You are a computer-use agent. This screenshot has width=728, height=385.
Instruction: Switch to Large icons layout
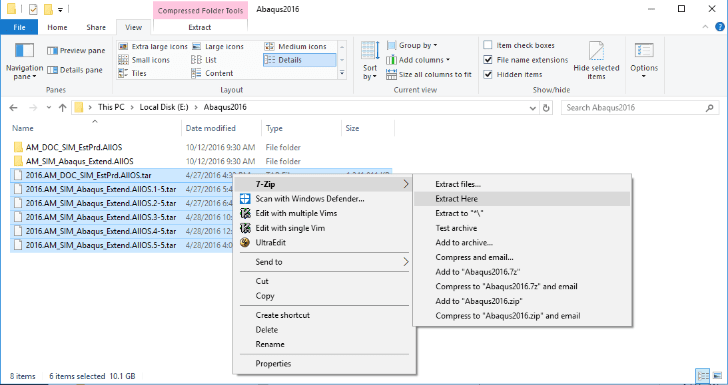click(x=218, y=46)
